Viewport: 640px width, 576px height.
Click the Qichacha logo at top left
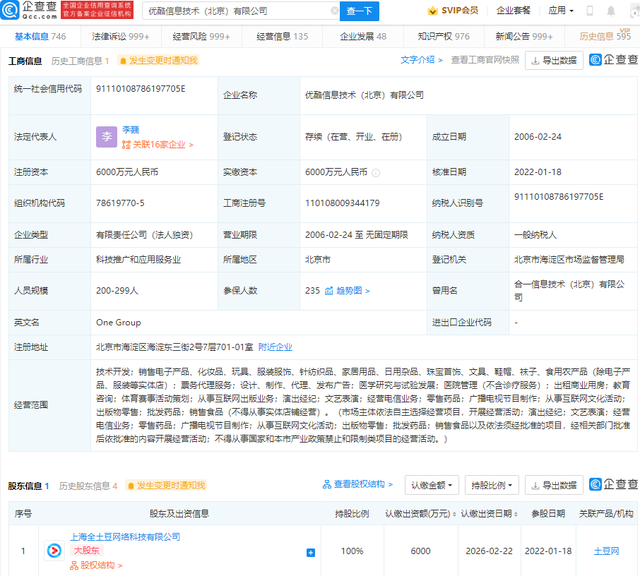point(29,11)
